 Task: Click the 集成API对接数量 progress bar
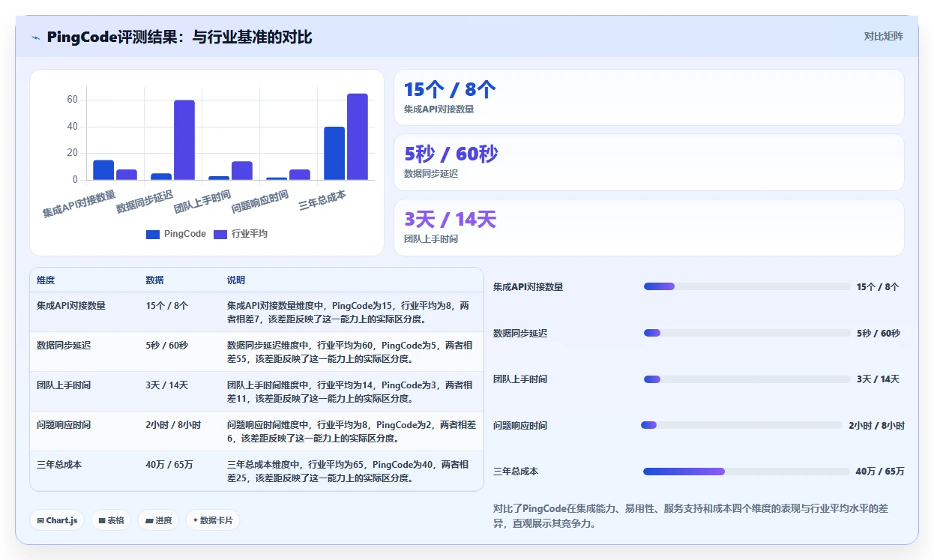(747, 286)
